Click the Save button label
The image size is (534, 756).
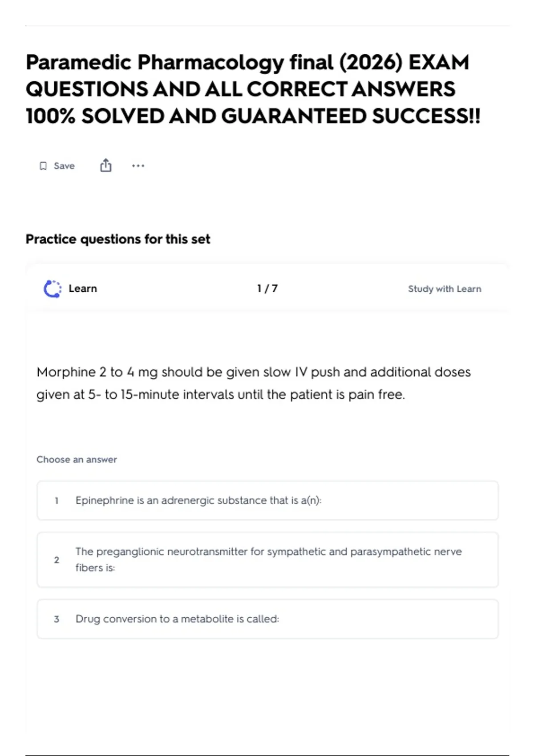pyautogui.click(x=64, y=166)
